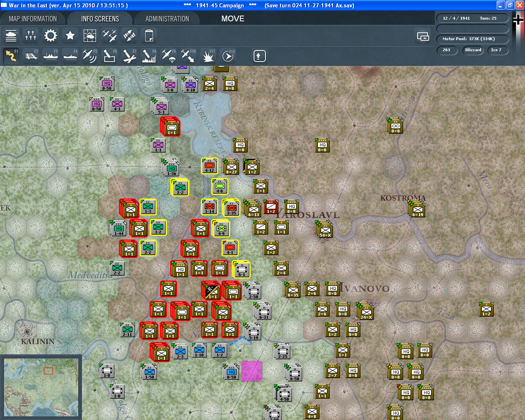
Task: Select the blue 1-50 unit
Action: (149, 372)
